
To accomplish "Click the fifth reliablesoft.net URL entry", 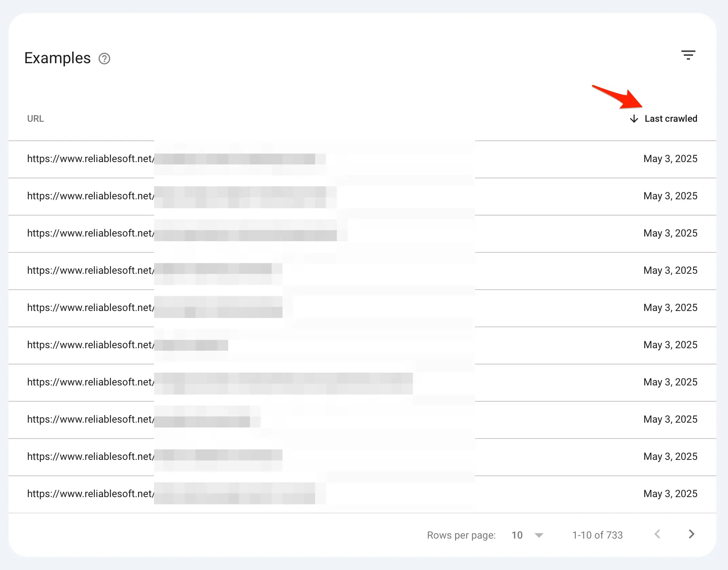I will 90,308.
